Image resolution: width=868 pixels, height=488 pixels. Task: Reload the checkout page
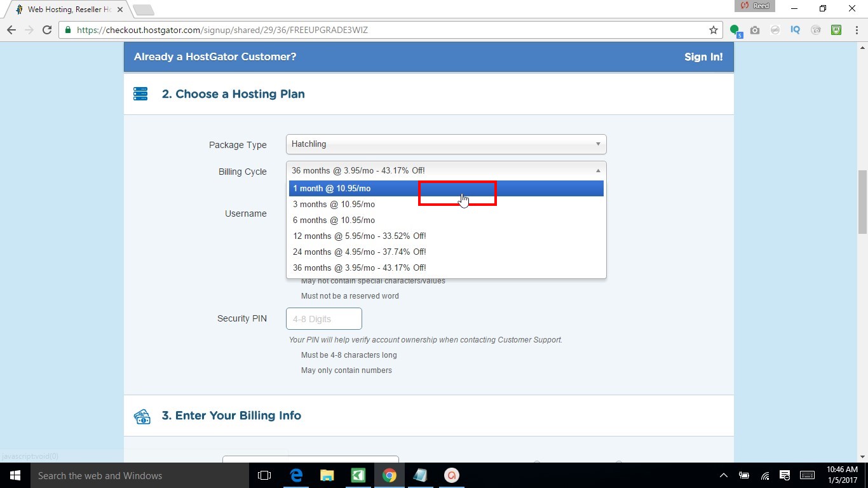coord(47,30)
